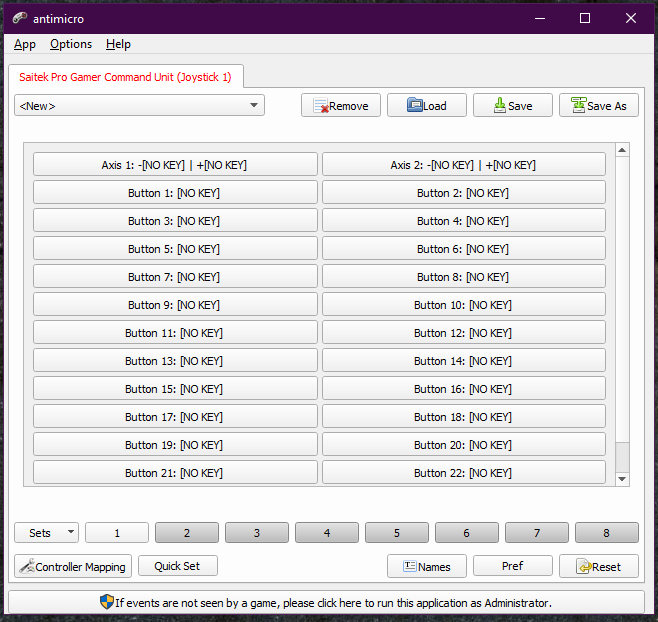Assign a key to Button 1
The height and width of the screenshot is (622, 658).
(x=175, y=193)
